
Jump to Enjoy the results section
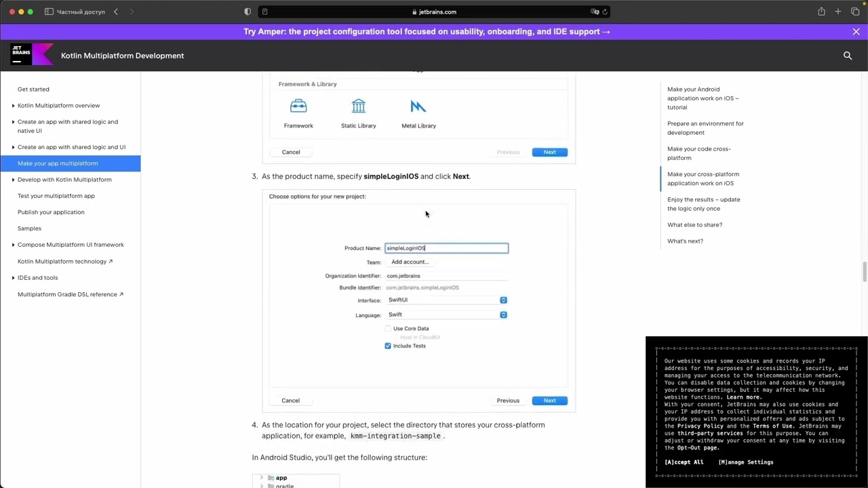pos(703,204)
